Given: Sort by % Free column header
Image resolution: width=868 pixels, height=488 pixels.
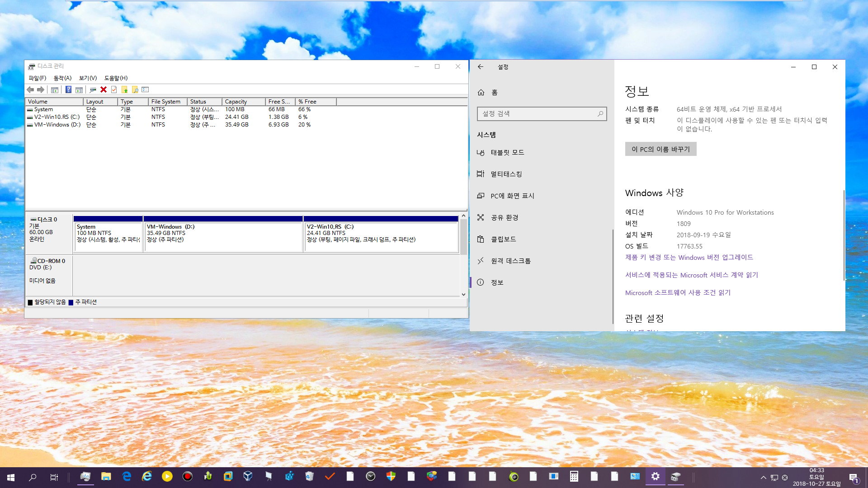Looking at the screenshot, I should tap(316, 102).
